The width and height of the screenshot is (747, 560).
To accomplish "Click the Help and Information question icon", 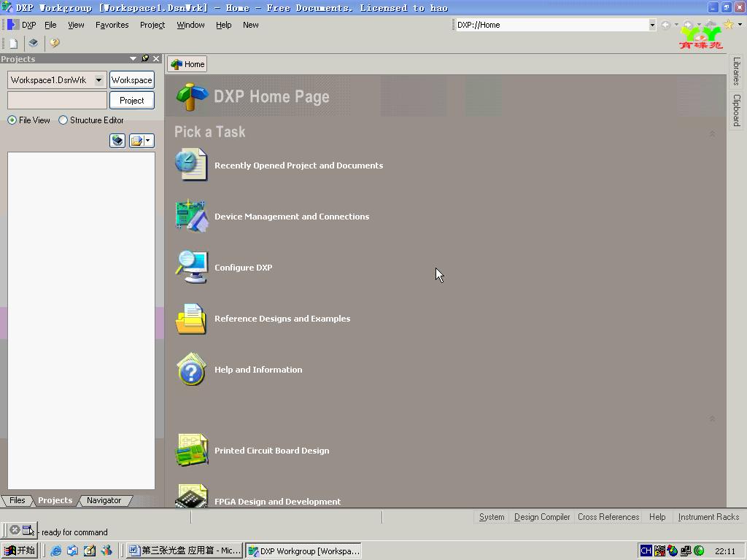I will click(x=191, y=370).
